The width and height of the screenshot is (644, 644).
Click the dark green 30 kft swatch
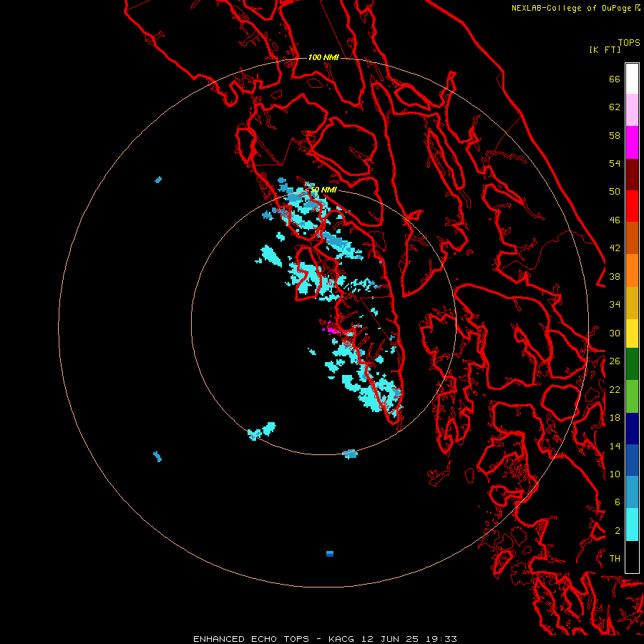click(x=632, y=364)
